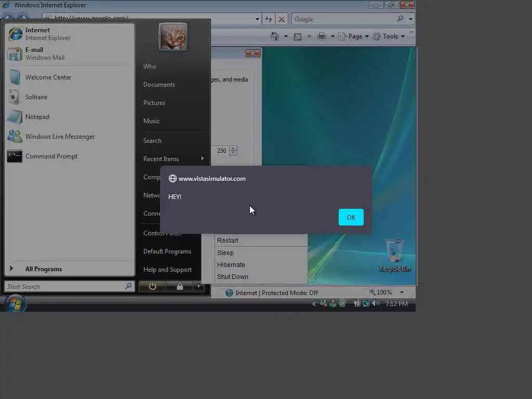Viewport: 532px width, 399px height.
Task: Click the Start menu power button
Action: click(x=152, y=286)
